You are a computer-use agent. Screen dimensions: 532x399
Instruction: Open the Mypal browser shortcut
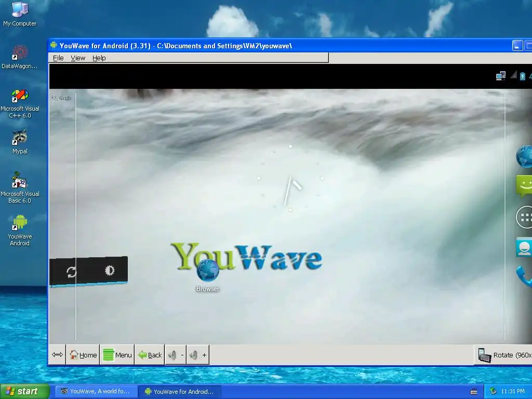click(20, 142)
